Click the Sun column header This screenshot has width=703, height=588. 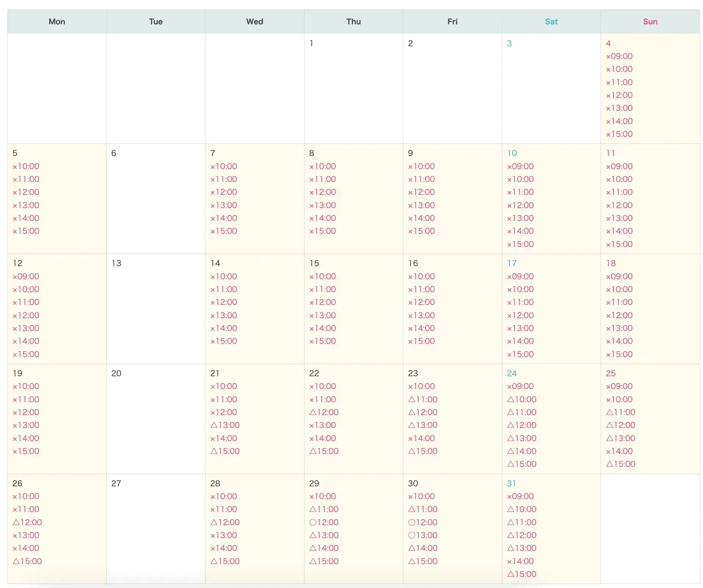650,21
